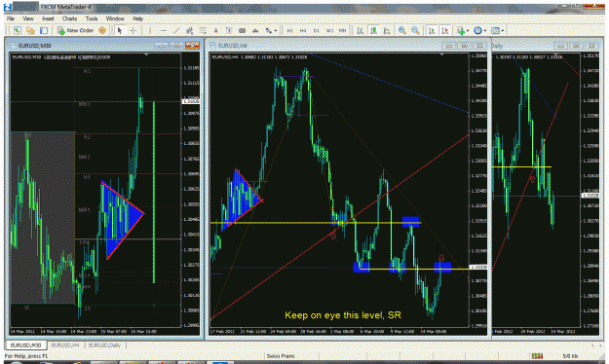
Task: Toggle chart Auto Scroll
Action: tap(432, 30)
